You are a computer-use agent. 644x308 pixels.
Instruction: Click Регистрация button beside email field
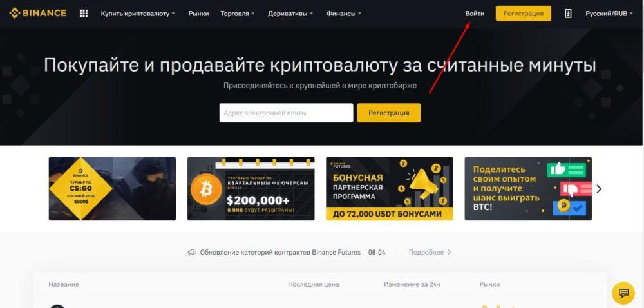coord(388,113)
